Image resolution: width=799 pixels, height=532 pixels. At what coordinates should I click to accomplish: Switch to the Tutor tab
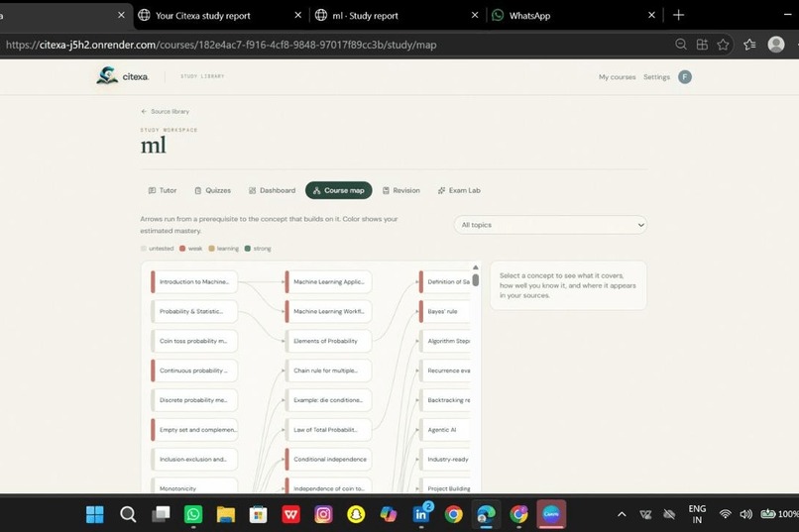[x=163, y=190]
